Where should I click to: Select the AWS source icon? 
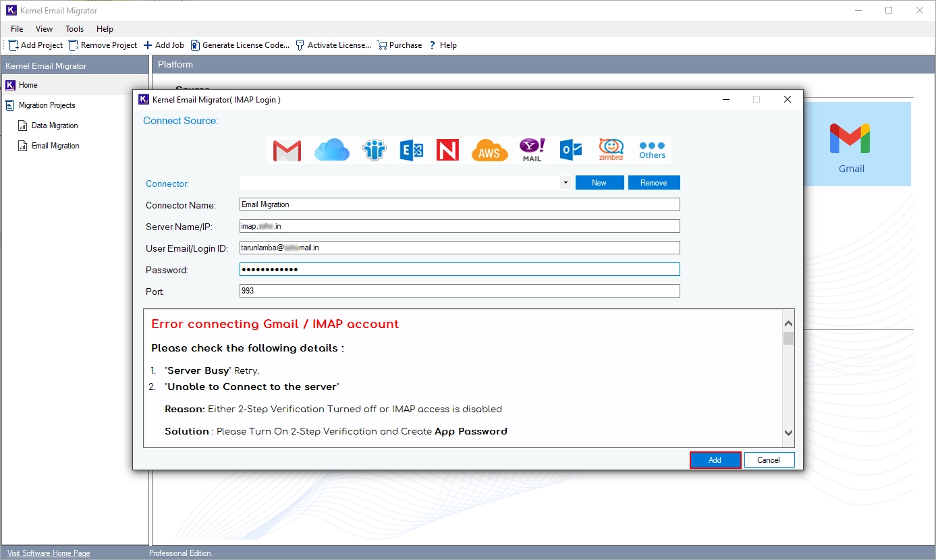click(x=489, y=150)
